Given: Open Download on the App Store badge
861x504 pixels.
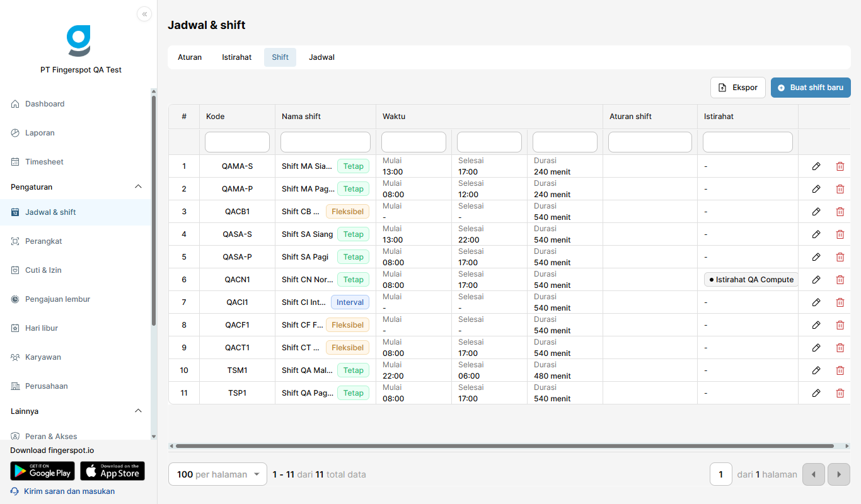Looking at the screenshot, I should tap(113, 471).
